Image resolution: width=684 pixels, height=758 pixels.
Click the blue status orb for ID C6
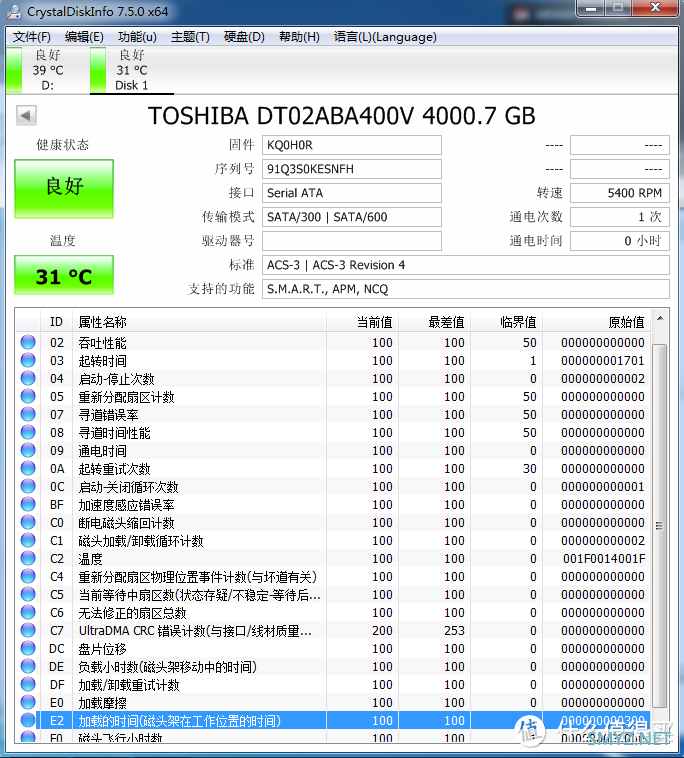[28, 612]
